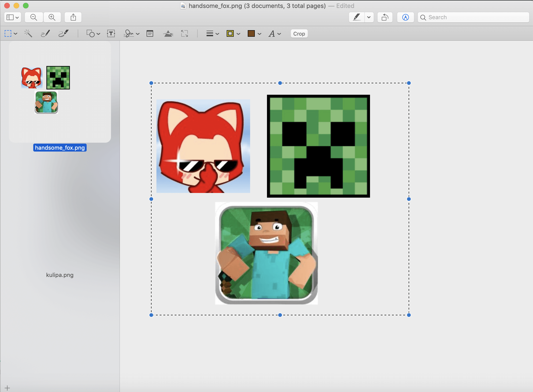The height and width of the screenshot is (392, 533).
Task: Click the Edited label in the title bar
Action: [345, 6]
